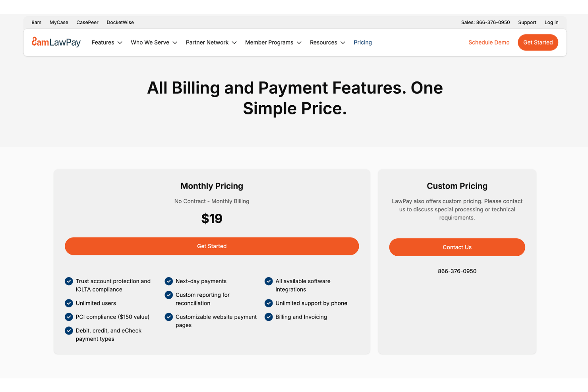The image size is (588, 392).
Task: Click 'Next-day payments' feature text
Action: (x=201, y=281)
